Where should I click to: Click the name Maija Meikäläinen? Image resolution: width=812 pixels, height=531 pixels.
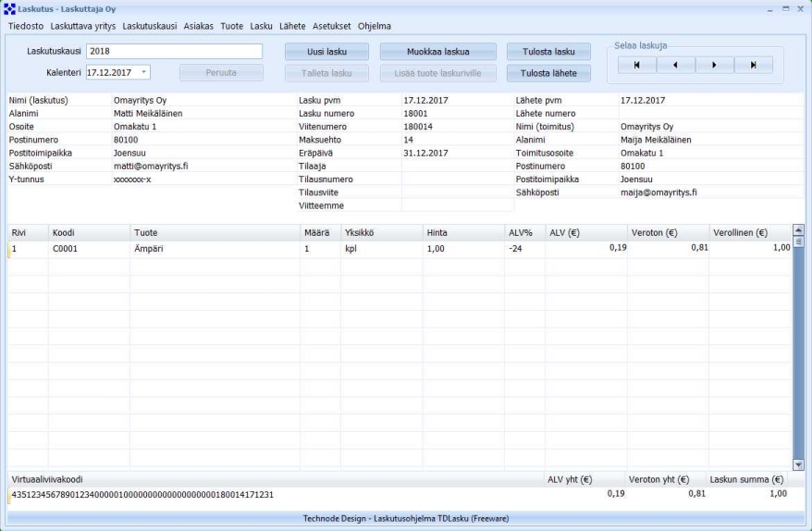[656, 140]
